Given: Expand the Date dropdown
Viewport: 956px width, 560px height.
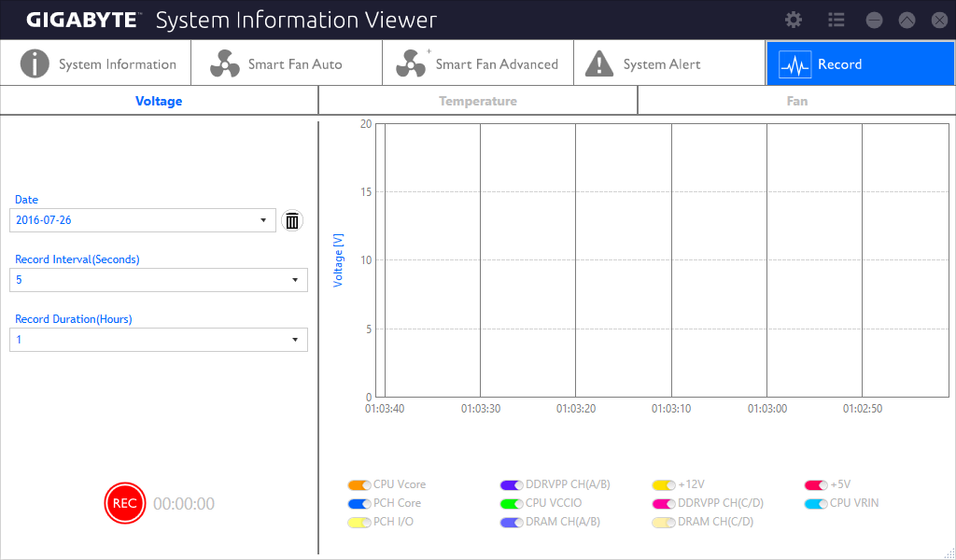Looking at the screenshot, I should (143, 220).
